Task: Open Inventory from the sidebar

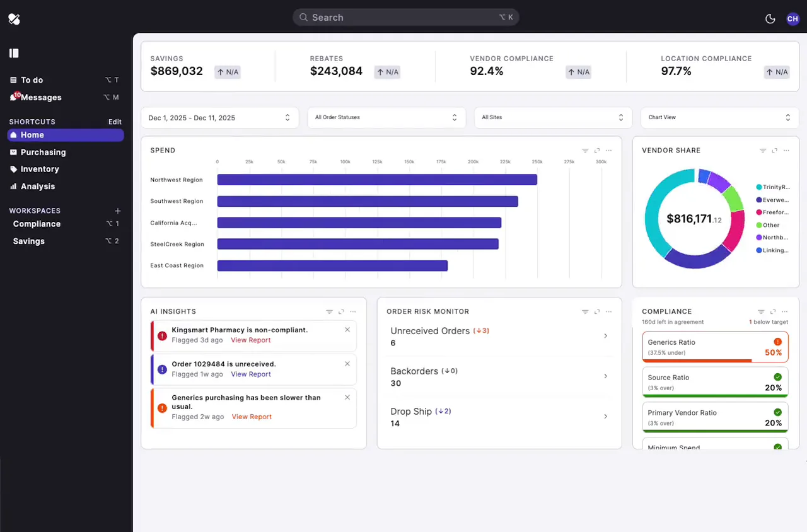Action: [x=66, y=169]
